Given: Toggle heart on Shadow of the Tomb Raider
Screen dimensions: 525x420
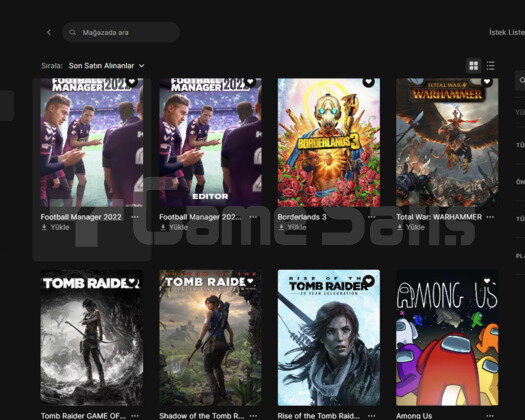Looking at the screenshot, I should tap(250, 281).
